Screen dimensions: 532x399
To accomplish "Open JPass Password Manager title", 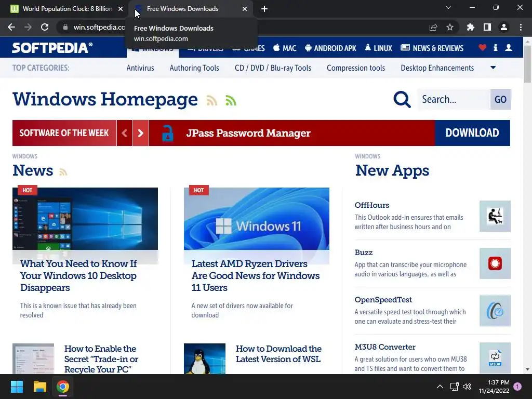I will click(248, 133).
